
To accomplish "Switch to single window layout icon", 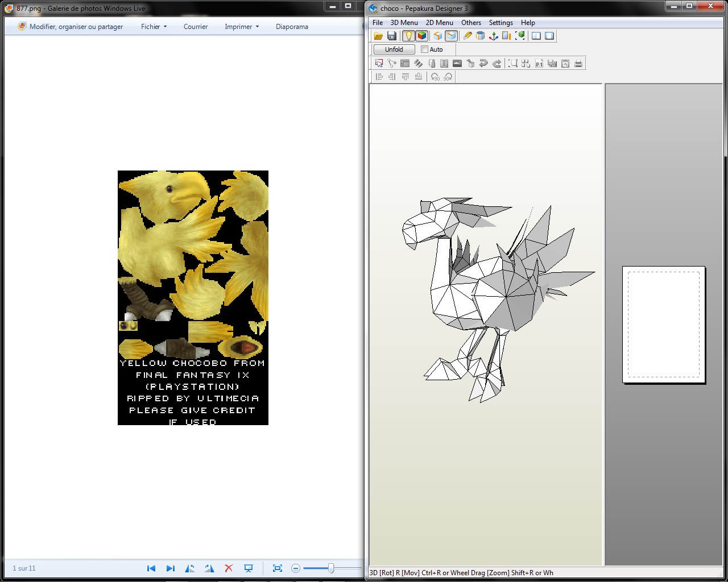I will (549, 36).
